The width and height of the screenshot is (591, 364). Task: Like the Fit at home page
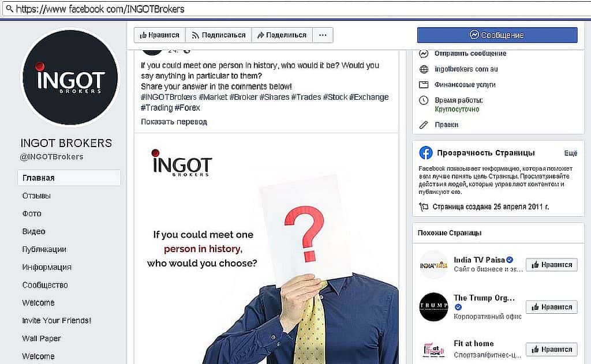click(551, 350)
